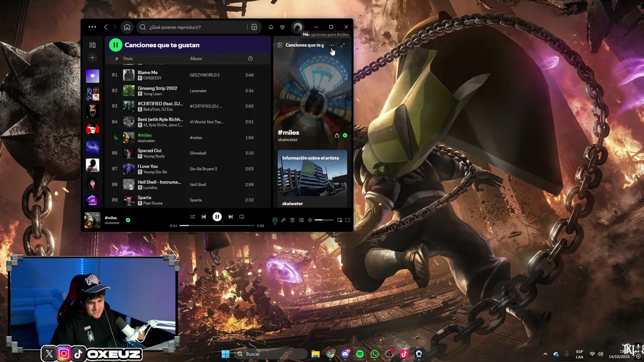Open the notifications bell
Image resolution: width=644 pixels, height=362 pixels.
pos(271,27)
